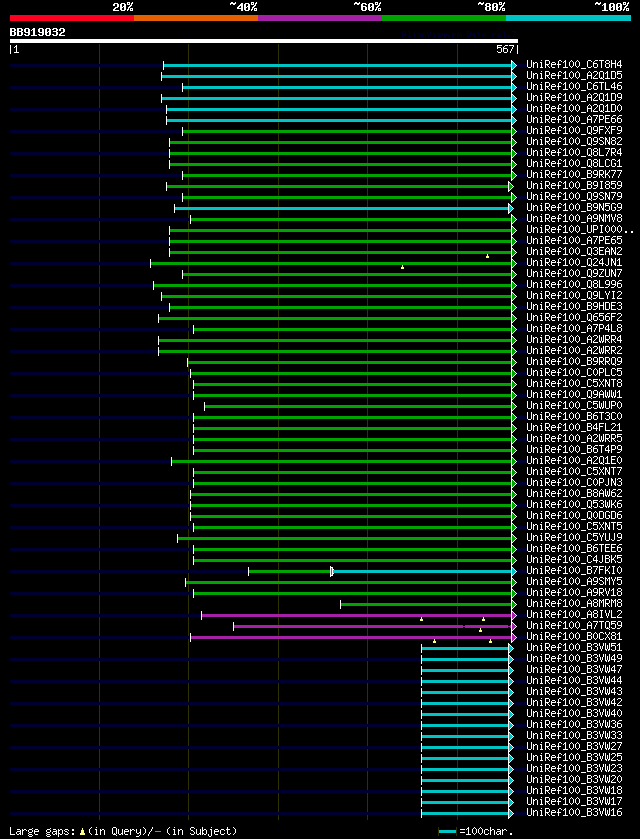This screenshot has height=839, width=640.
Task: Click the green alignment bar for UniRef100_A8MRM8
Action: coord(426,605)
